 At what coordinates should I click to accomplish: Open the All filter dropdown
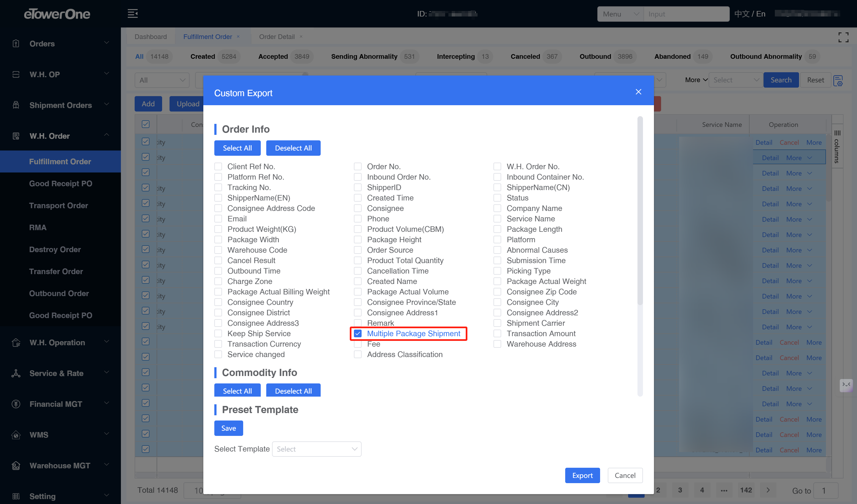tap(162, 80)
